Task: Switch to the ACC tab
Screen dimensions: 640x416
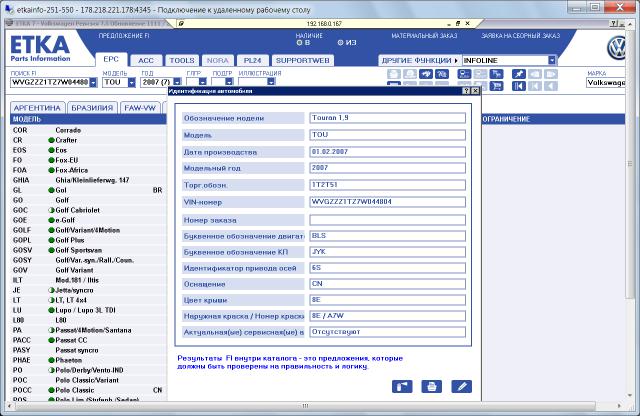Action: pyautogui.click(x=146, y=60)
